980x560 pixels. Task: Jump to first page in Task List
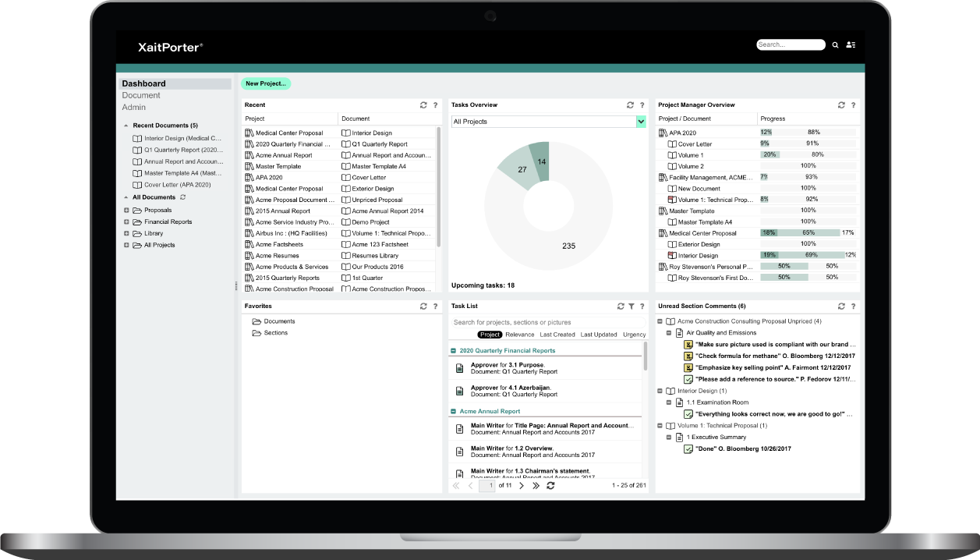[456, 485]
